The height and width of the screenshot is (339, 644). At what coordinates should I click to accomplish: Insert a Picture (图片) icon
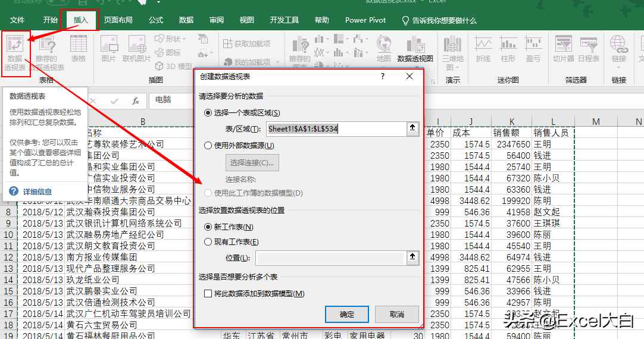(x=109, y=49)
